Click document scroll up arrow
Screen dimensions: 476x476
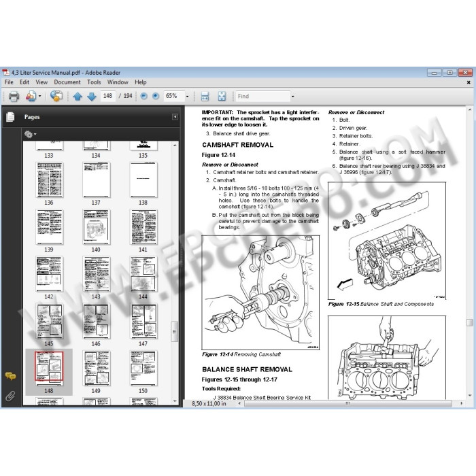470,109
